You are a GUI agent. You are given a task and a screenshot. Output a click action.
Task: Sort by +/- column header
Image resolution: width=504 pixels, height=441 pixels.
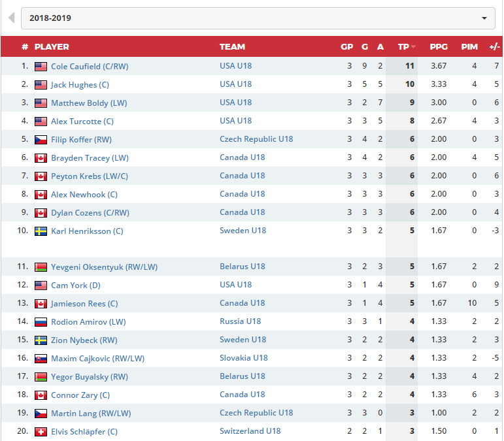tap(495, 47)
